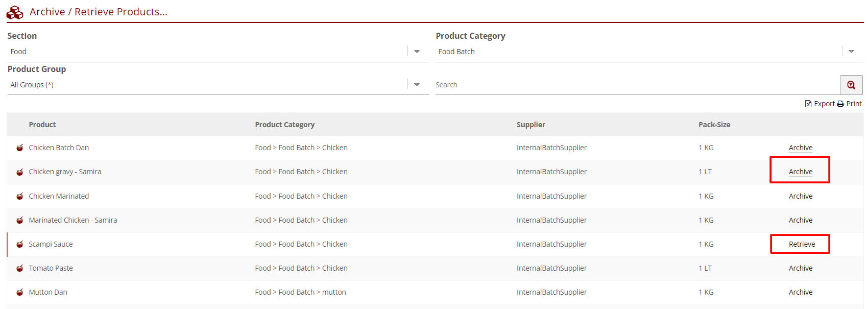This screenshot has width=868, height=309.
Task: Select the Chicken Marinated product row name
Action: click(x=59, y=196)
